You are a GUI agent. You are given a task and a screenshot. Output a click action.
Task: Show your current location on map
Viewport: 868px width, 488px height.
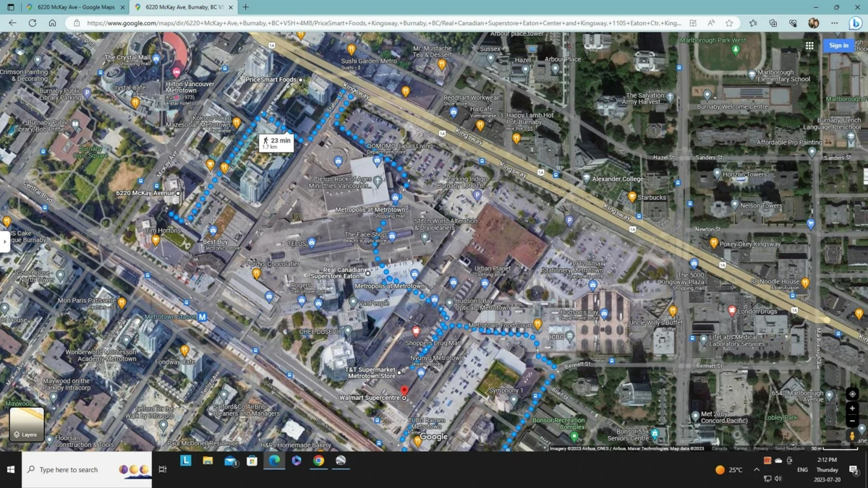tap(852, 394)
